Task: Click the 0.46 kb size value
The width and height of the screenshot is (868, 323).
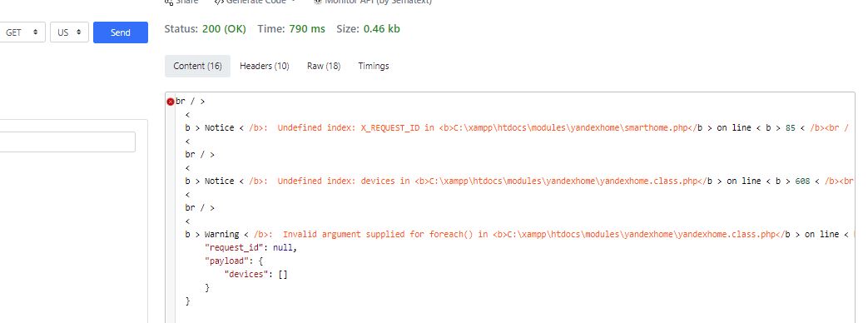Action: 382,29
